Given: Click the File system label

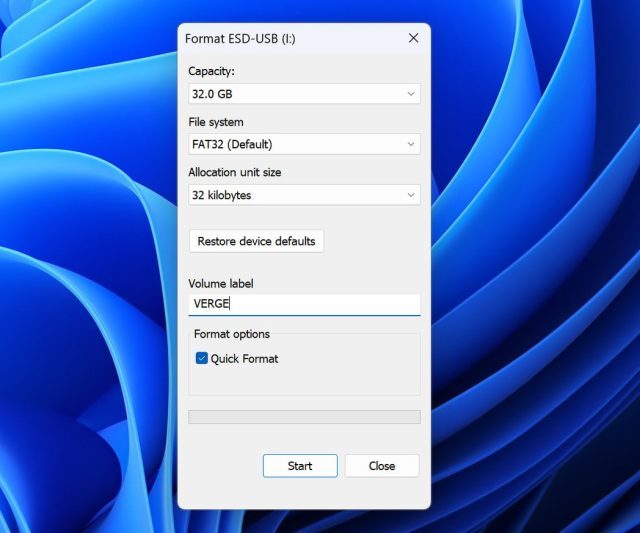Looking at the screenshot, I should (216, 122).
